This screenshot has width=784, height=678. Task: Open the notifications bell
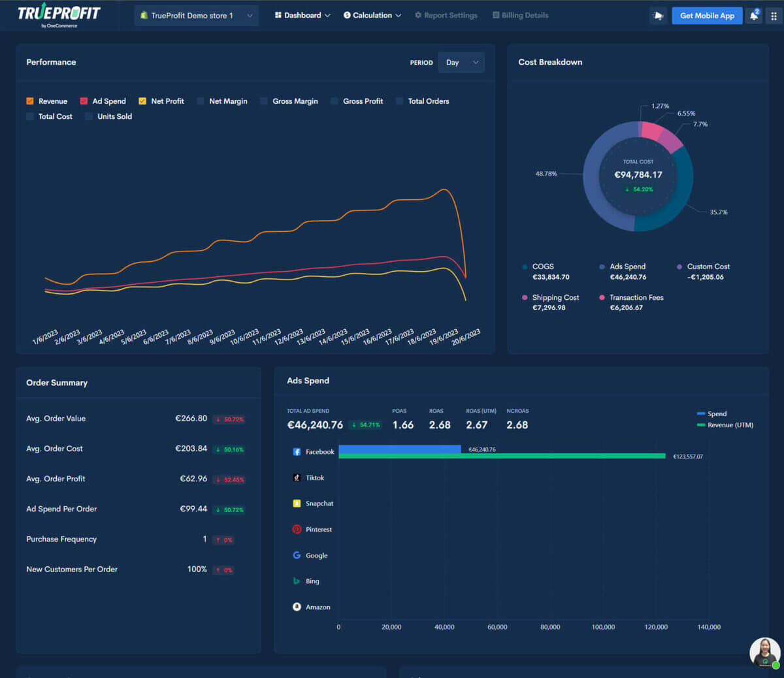coord(753,15)
